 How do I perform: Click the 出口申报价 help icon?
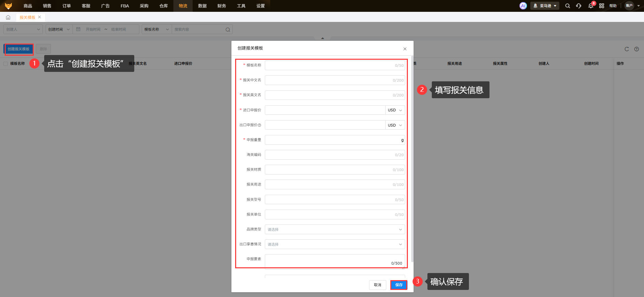point(259,125)
